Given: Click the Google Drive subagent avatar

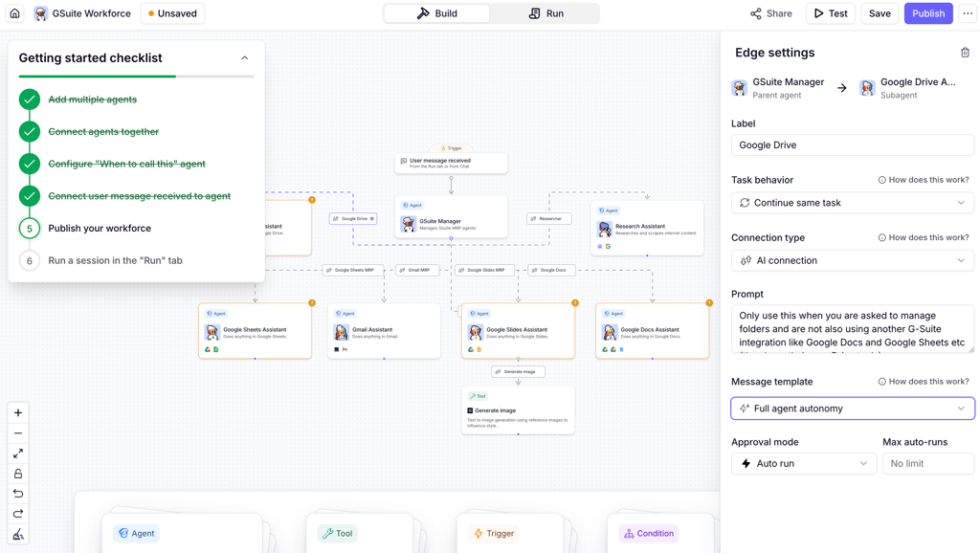Looking at the screenshot, I should [867, 88].
